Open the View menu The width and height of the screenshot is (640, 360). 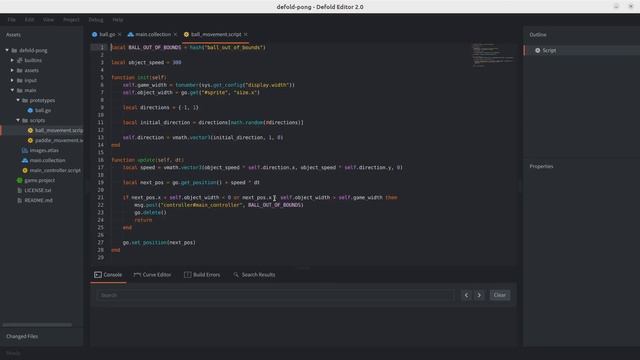48,20
